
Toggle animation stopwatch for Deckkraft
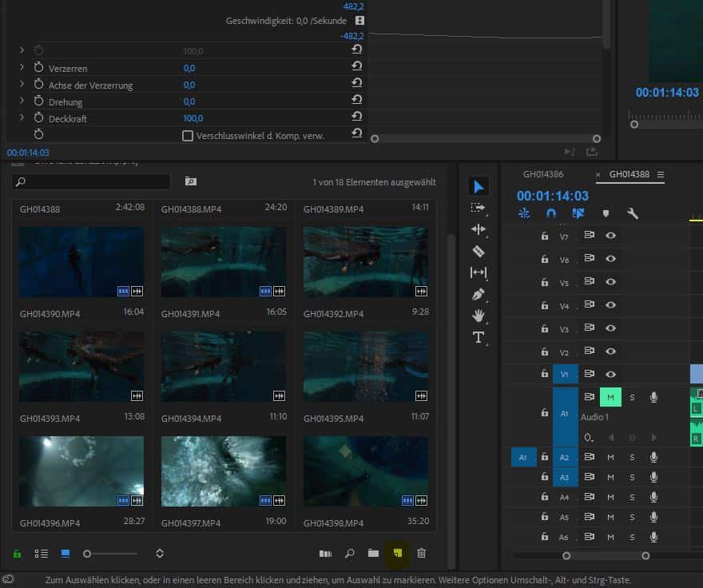tap(38, 117)
